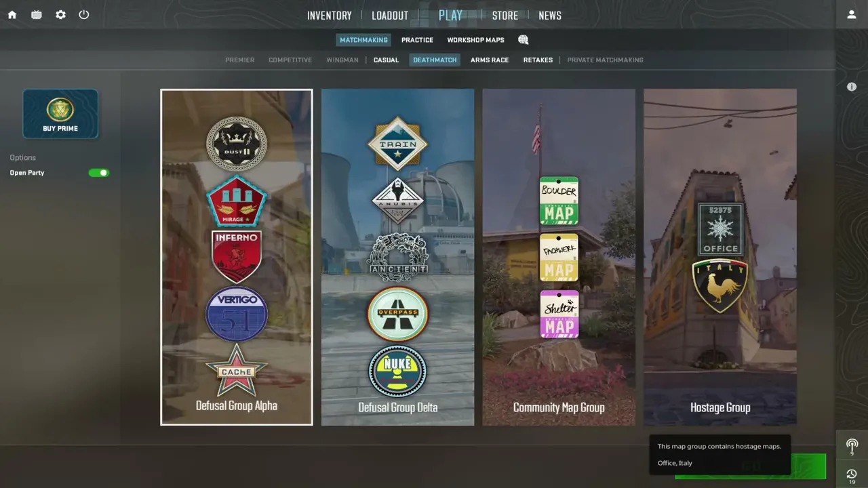Select the Competitive game mode
This screenshot has width=868, height=488.
[x=290, y=60]
